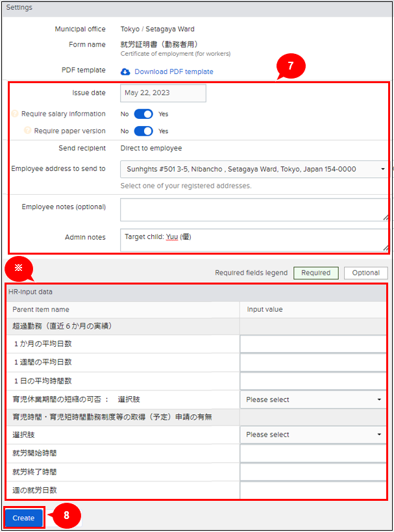Click the Required legend button
Screen dimensions: 394x532
click(315, 273)
